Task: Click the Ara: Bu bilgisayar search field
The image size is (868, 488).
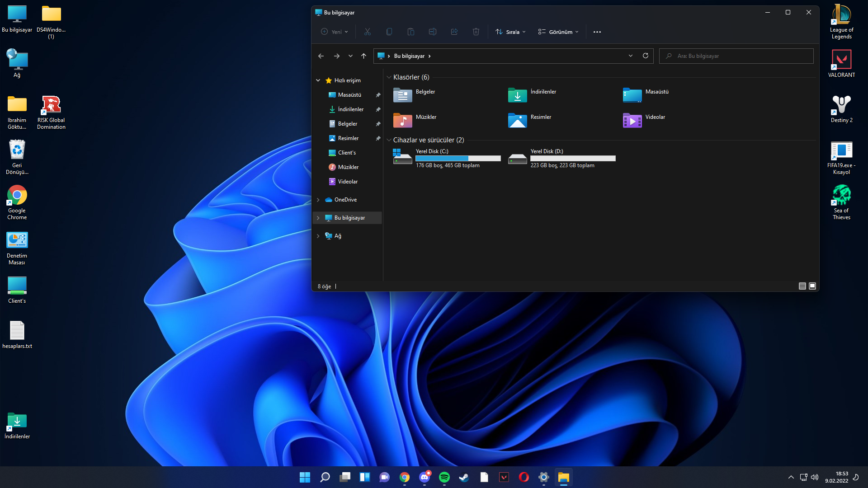Action: click(736, 56)
